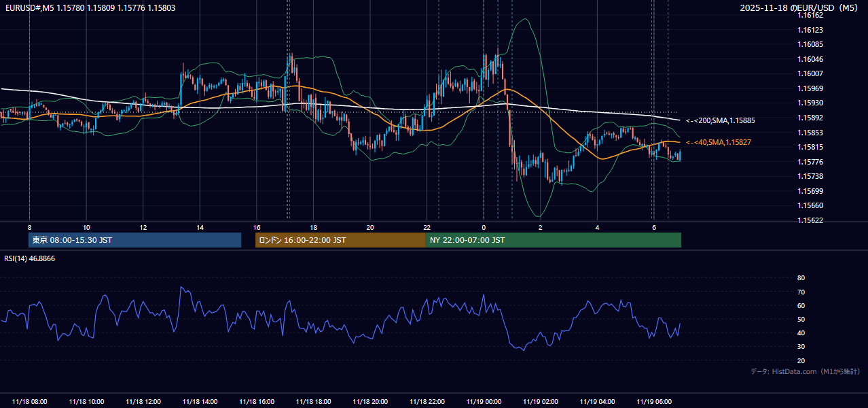Click hour tick 2 under price chart
This screenshot has height=408, width=868.
tap(541, 227)
